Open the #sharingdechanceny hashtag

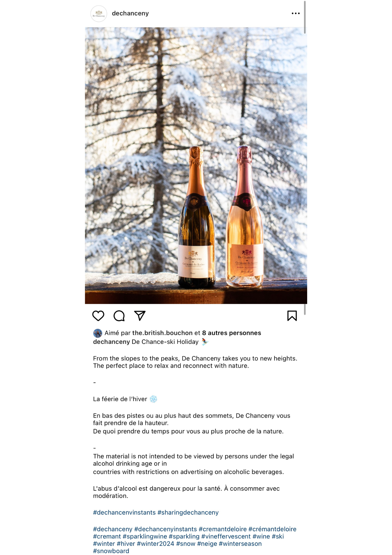click(188, 512)
